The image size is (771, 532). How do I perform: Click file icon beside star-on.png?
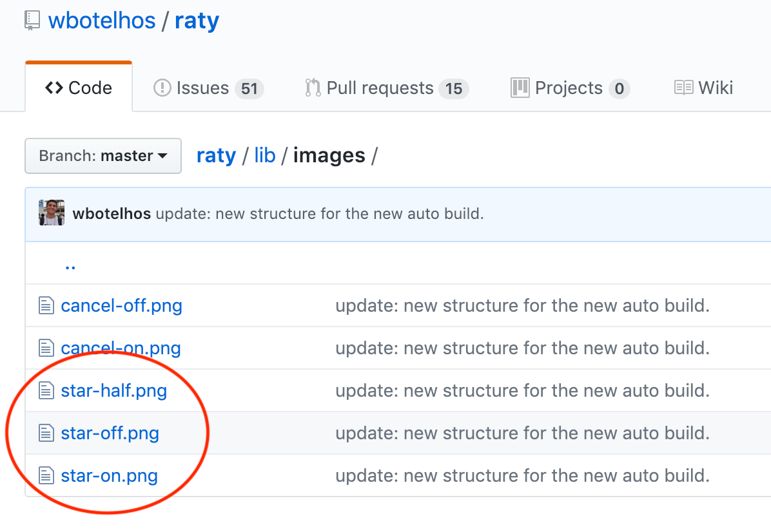click(46, 476)
